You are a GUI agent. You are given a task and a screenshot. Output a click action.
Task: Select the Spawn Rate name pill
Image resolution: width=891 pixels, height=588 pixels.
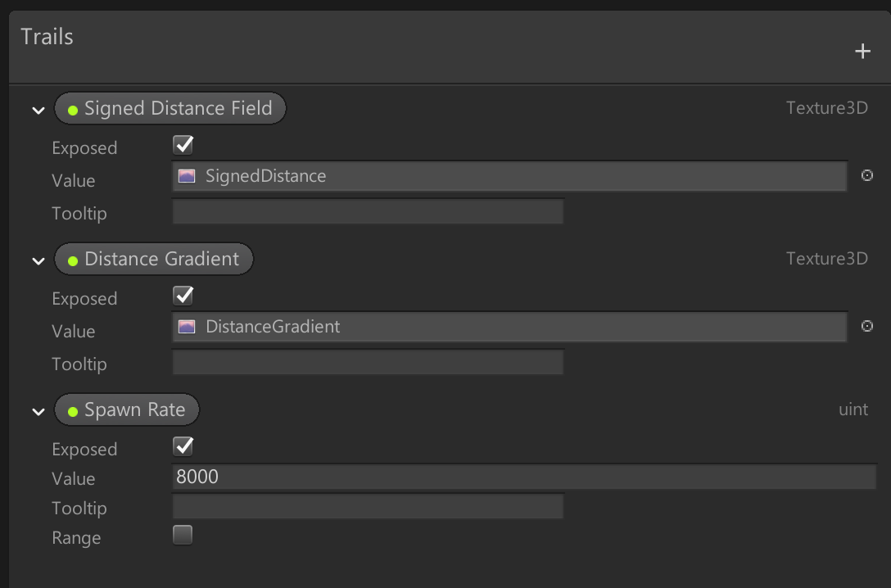click(135, 410)
